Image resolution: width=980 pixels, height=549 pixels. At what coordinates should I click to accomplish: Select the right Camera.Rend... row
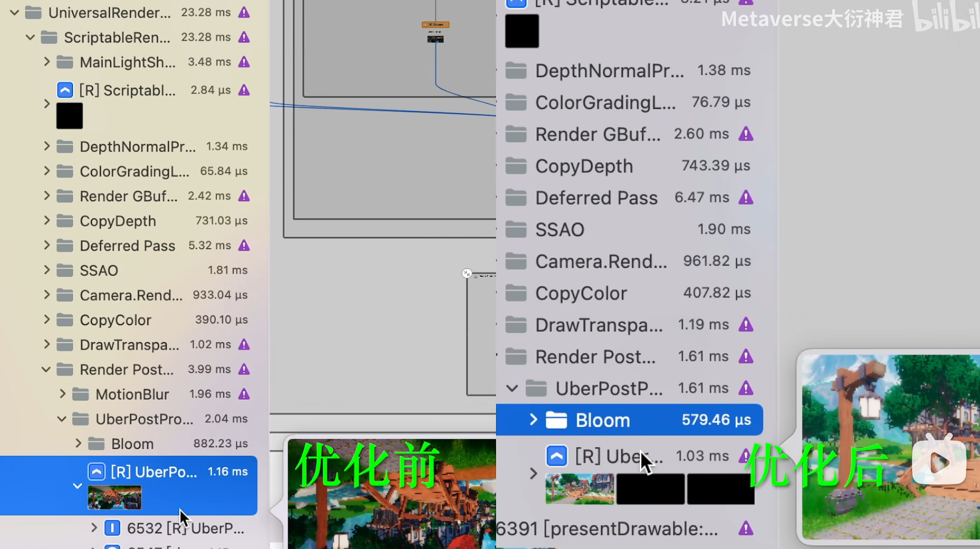click(601, 261)
